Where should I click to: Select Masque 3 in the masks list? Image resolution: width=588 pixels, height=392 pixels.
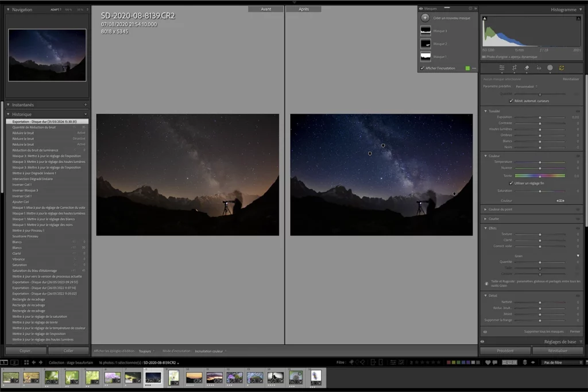click(x=447, y=31)
